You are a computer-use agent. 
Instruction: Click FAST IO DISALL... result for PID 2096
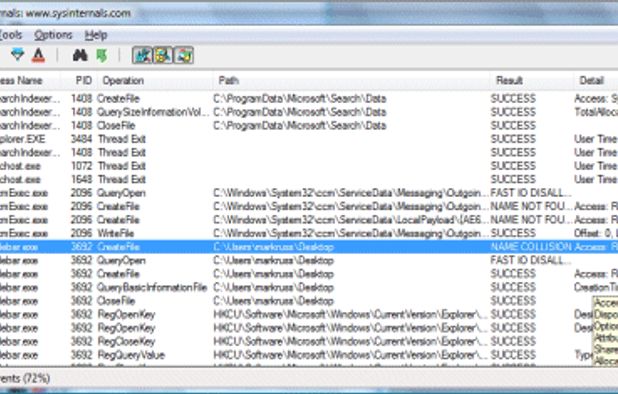(x=531, y=193)
